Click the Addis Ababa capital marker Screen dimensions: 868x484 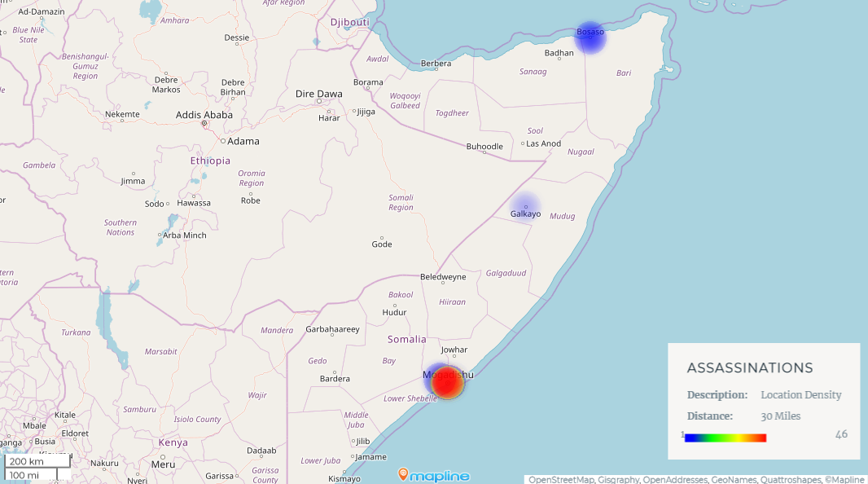coord(204,124)
